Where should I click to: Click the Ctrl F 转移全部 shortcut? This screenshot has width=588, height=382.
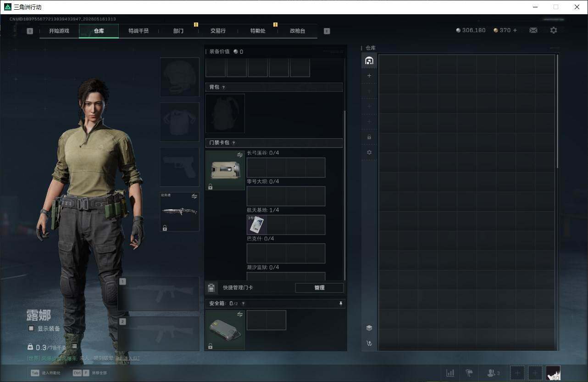90,373
